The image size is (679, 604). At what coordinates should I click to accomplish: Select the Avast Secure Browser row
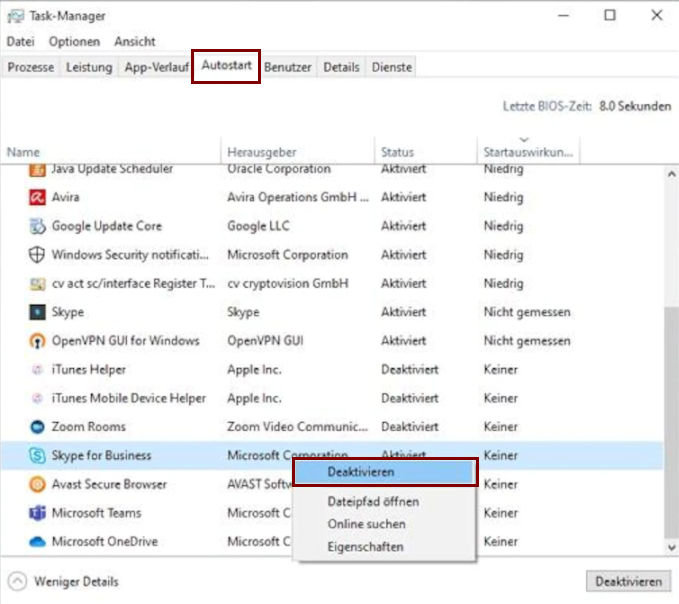[332, 484]
